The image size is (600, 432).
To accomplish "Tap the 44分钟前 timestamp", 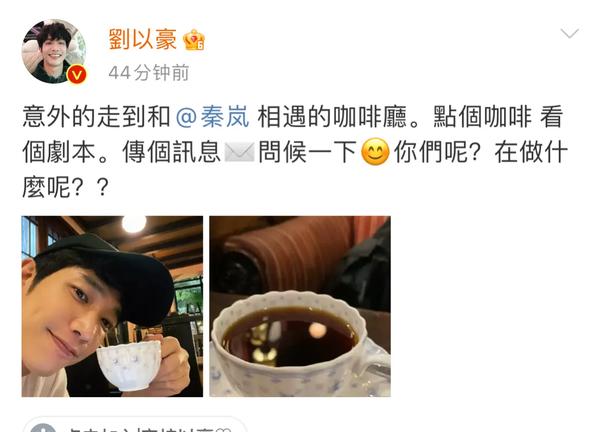I will [x=149, y=73].
